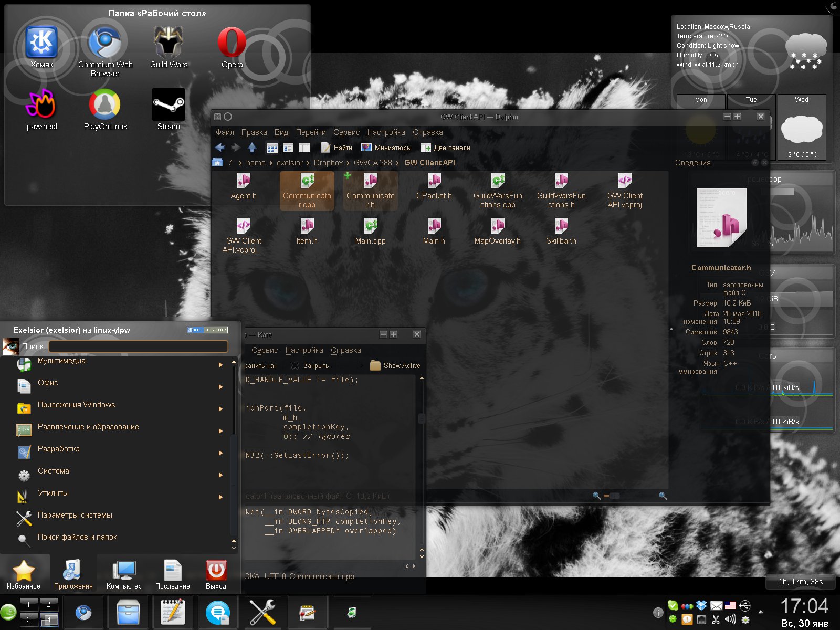This screenshot has width=840, height=630.
Task: Switch Dolphin to icons view mode
Action: click(x=272, y=148)
